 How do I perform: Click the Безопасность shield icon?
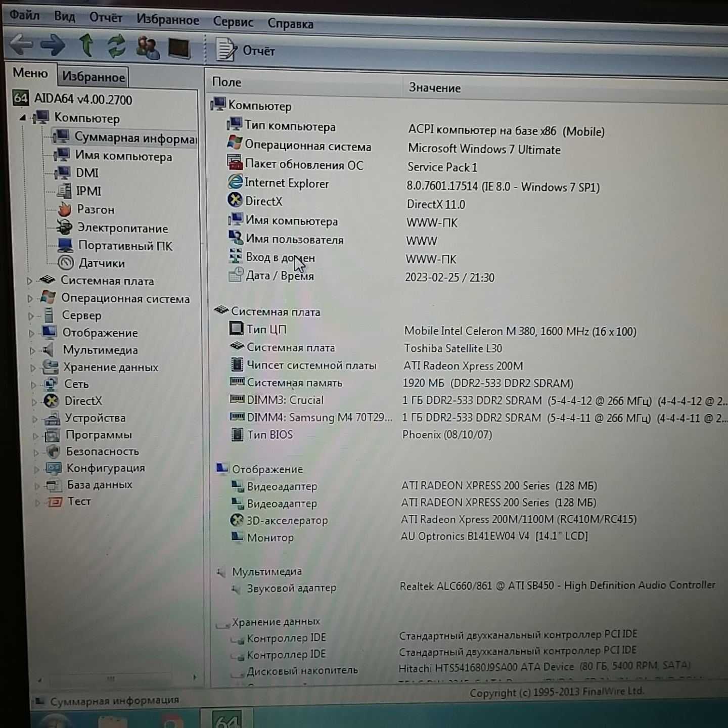tap(53, 451)
